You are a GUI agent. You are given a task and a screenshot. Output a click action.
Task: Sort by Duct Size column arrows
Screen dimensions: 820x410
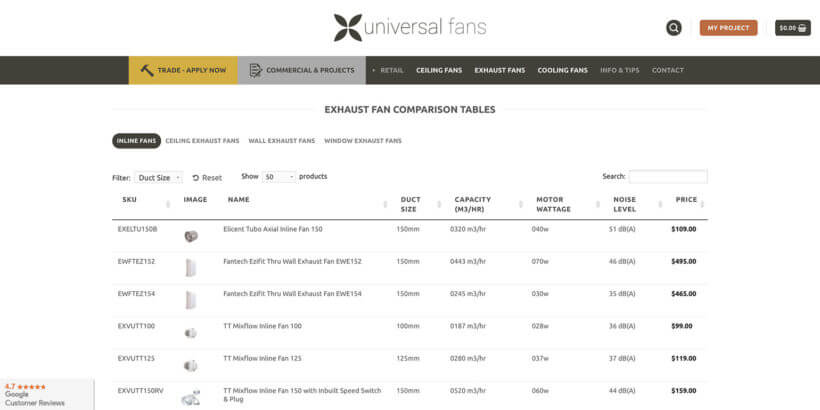(x=439, y=204)
